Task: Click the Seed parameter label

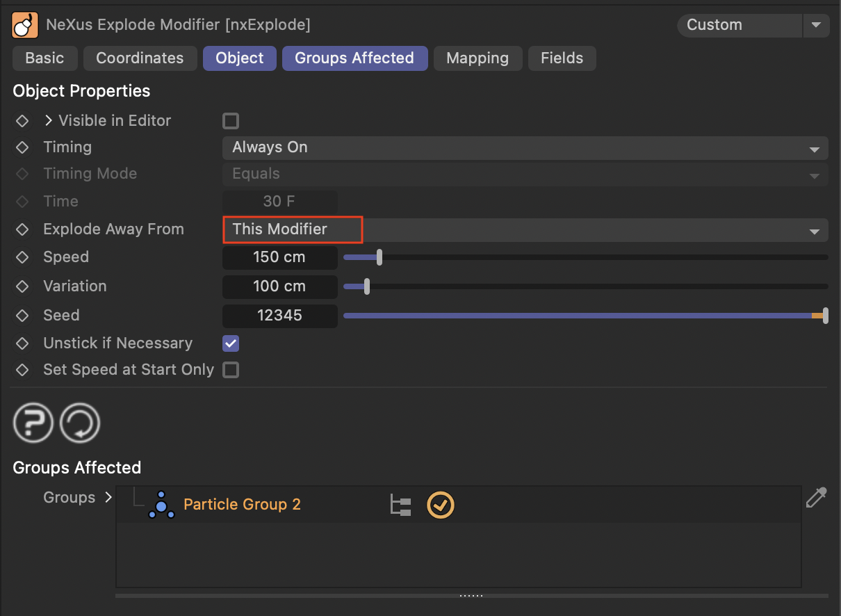Action: 61,316
